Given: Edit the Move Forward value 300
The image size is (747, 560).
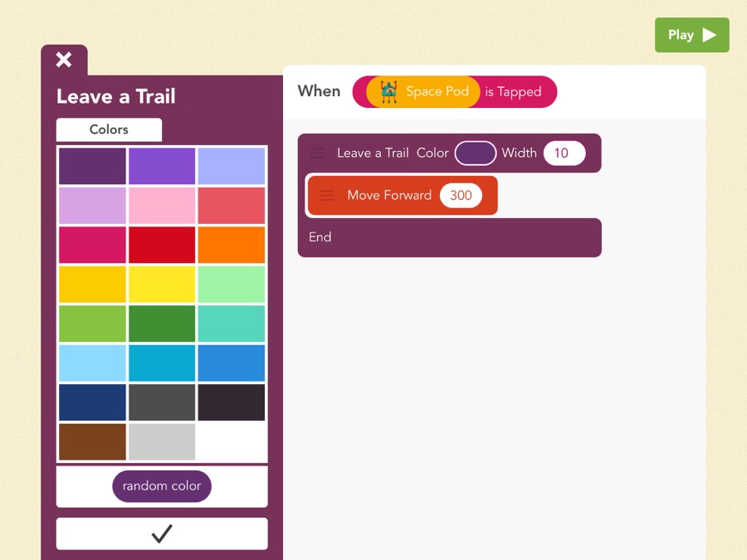Looking at the screenshot, I should click(x=461, y=196).
